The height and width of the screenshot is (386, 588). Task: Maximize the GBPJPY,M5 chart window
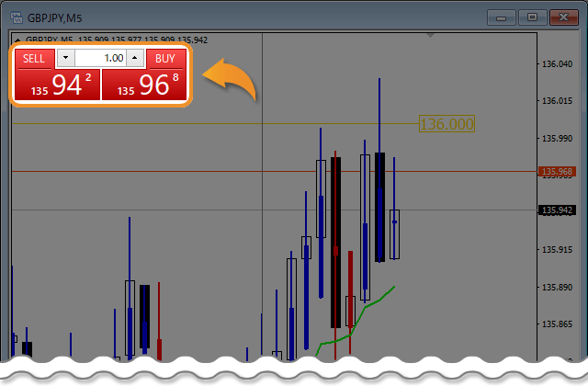(x=531, y=17)
